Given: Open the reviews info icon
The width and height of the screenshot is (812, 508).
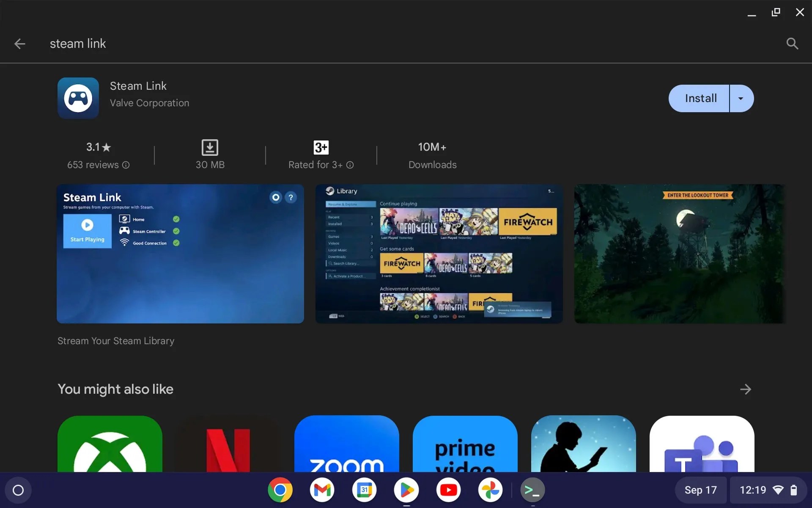Looking at the screenshot, I should 126,165.
